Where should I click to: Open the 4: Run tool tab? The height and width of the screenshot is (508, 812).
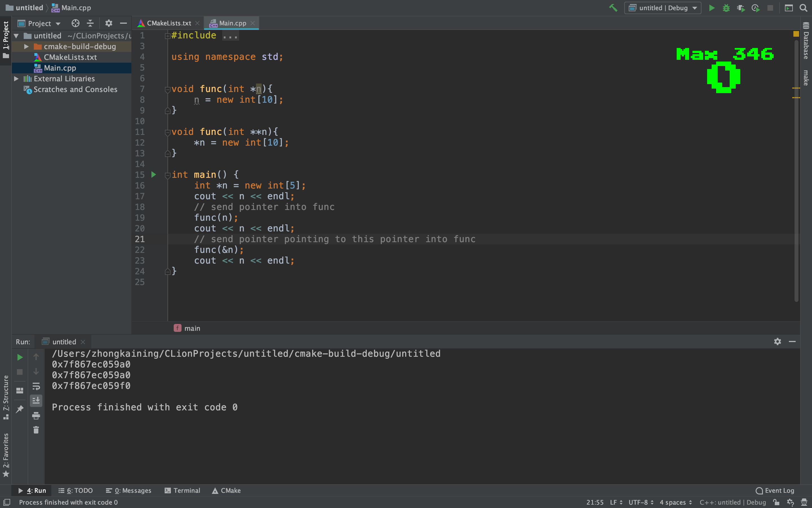coord(32,491)
